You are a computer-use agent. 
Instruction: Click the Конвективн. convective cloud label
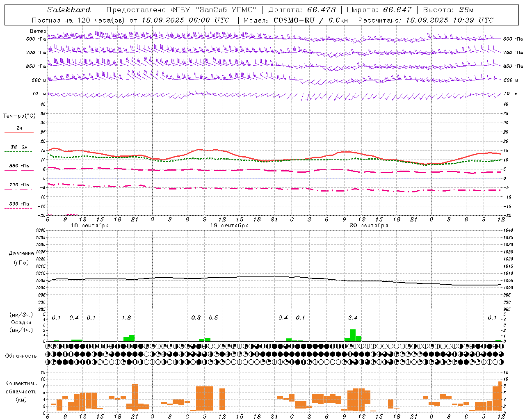point(21,383)
